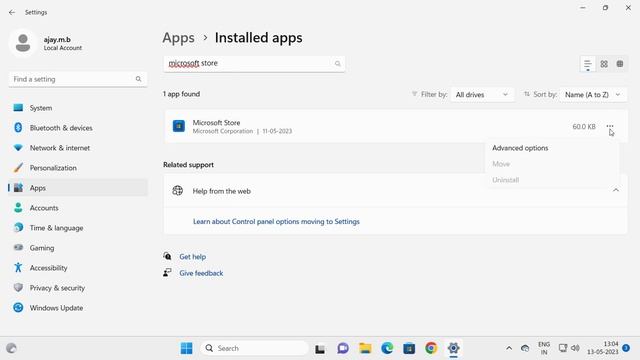The height and width of the screenshot is (360, 640).
Task: Click the Get help link
Action: (193, 257)
